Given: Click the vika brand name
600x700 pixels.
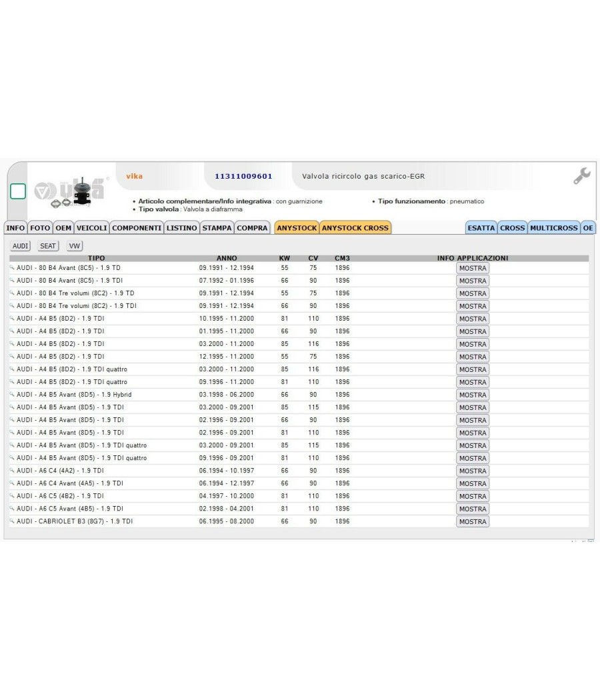Looking at the screenshot, I should pyautogui.click(x=135, y=177).
